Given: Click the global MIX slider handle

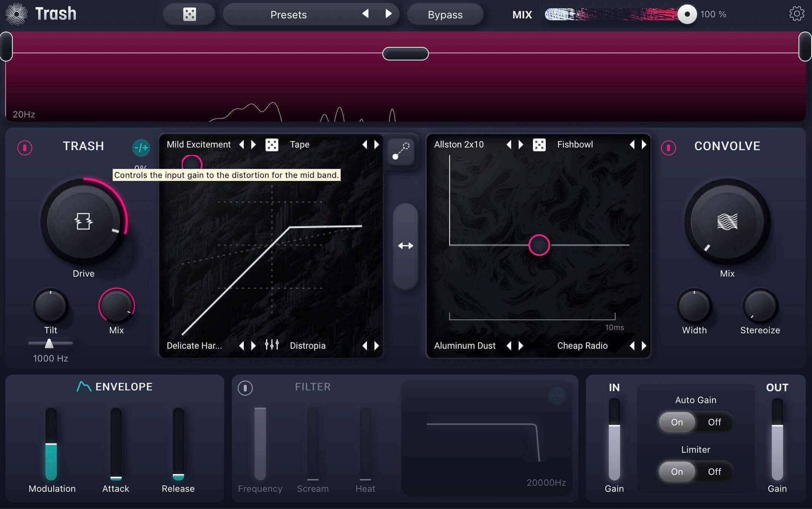Looking at the screenshot, I should [687, 14].
